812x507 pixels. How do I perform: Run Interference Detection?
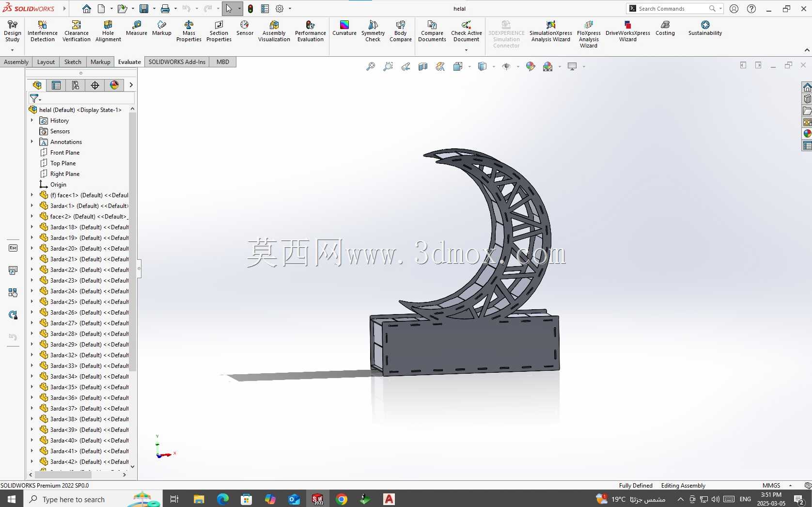point(43,31)
